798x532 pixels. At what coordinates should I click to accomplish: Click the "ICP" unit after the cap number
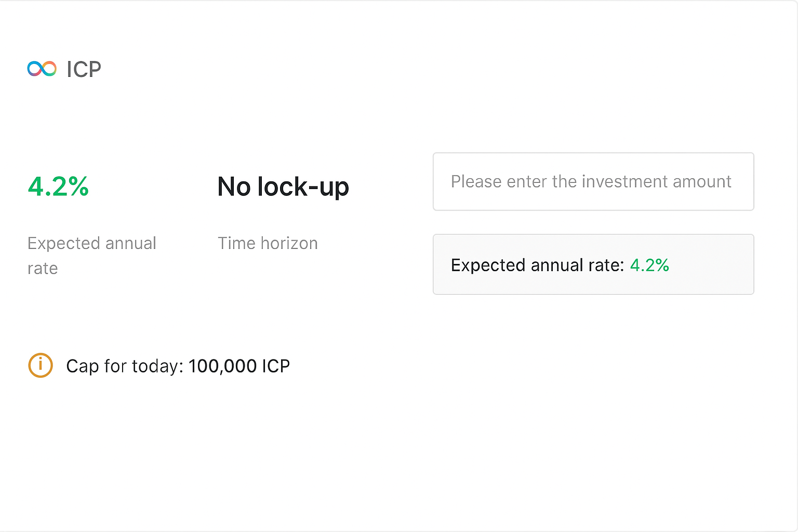pos(276,366)
